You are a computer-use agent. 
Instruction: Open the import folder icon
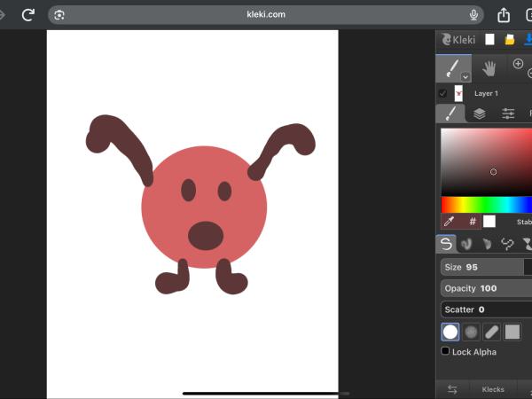(x=510, y=39)
